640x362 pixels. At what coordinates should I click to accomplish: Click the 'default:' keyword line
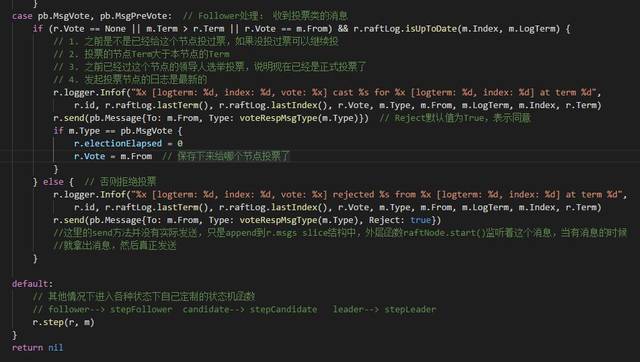point(32,284)
